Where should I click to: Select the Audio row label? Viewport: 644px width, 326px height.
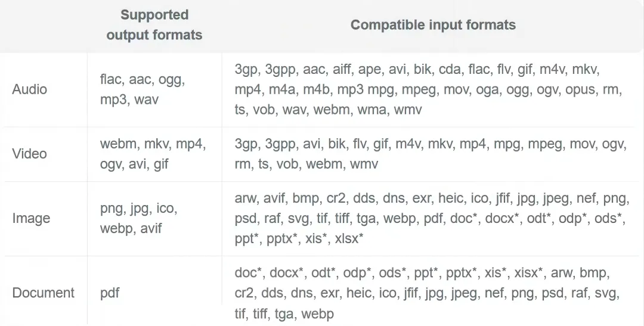coord(30,89)
